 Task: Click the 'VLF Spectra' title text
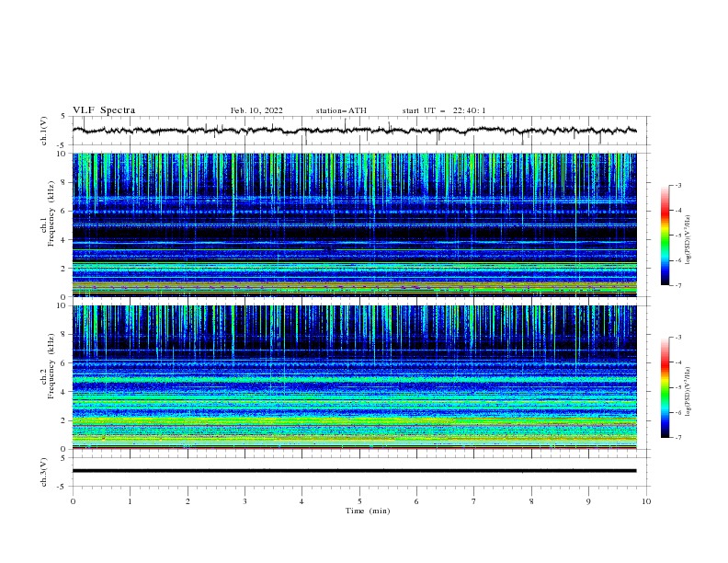tap(104, 110)
